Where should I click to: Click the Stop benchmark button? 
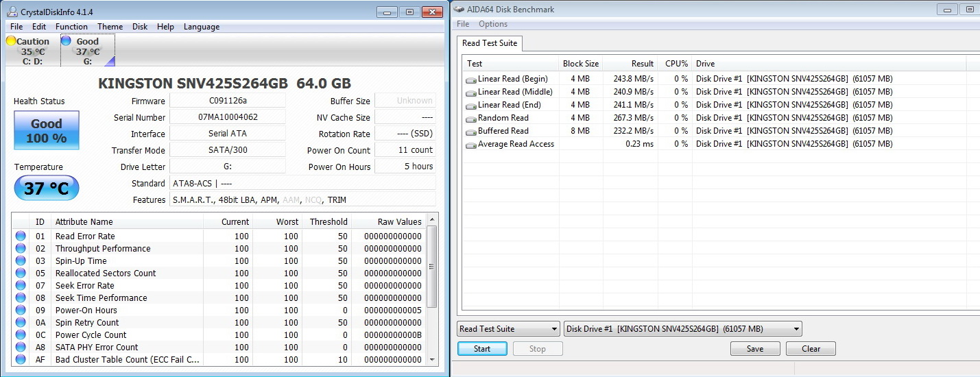click(538, 349)
